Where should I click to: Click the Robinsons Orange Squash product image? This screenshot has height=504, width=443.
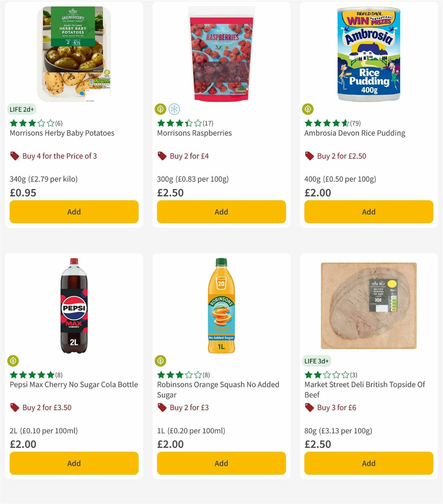(221, 306)
